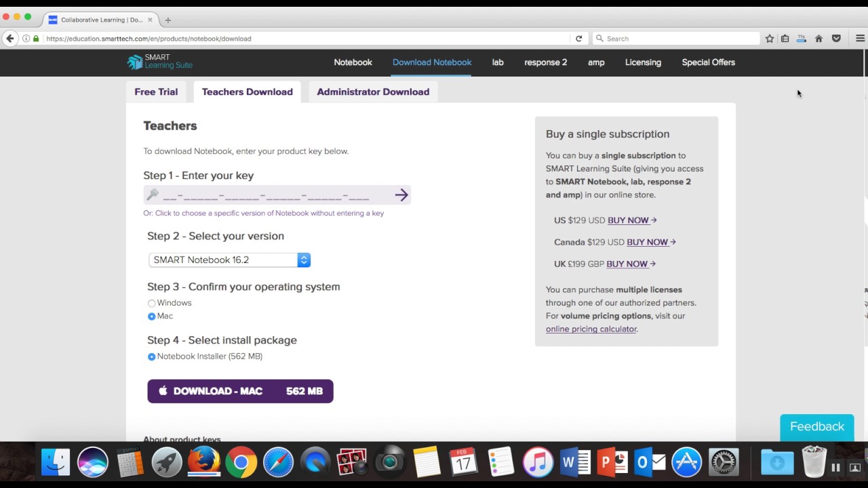Viewport: 868px width, 488px height.
Task: Save page to Pocket icon
Action: click(x=836, y=39)
